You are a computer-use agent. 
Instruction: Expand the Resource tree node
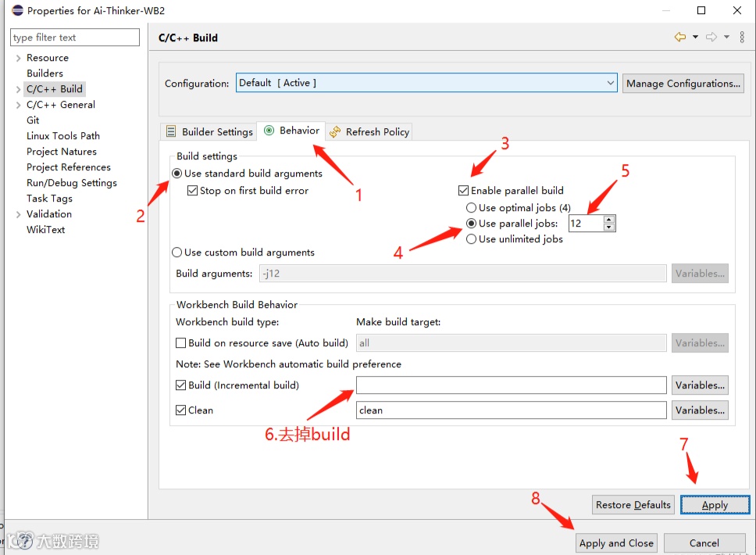click(18, 58)
